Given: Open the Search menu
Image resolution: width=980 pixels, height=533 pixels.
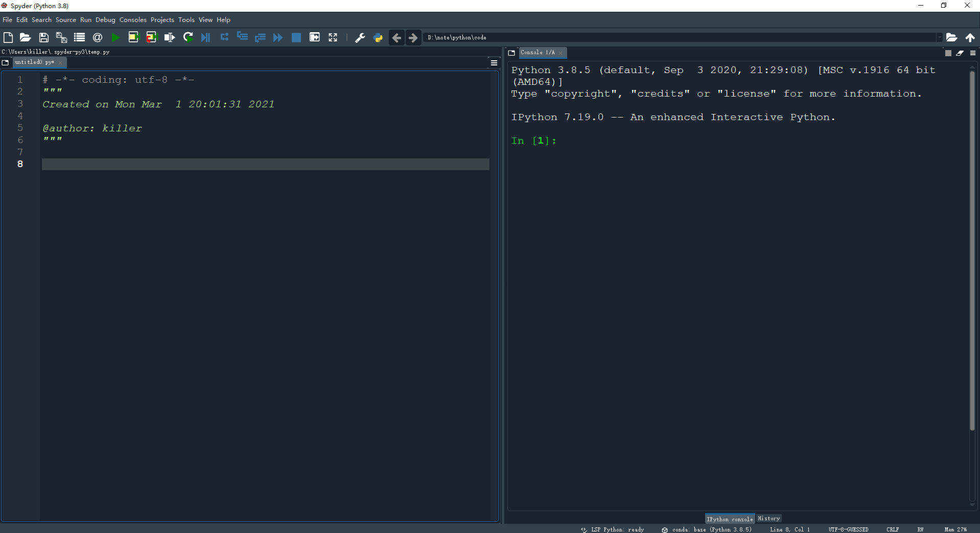Looking at the screenshot, I should pos(41,20).
